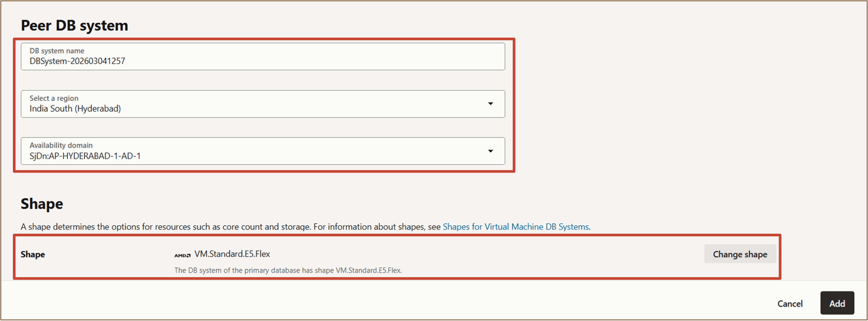Click the 'Select a region' field label

pyautogui.click(x=54, y=98)
